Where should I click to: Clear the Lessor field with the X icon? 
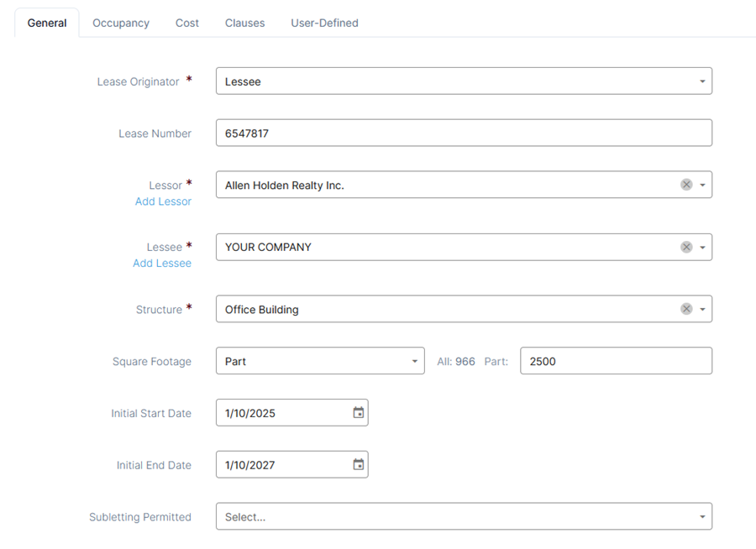pyautogui.click(x=686, y=185)
